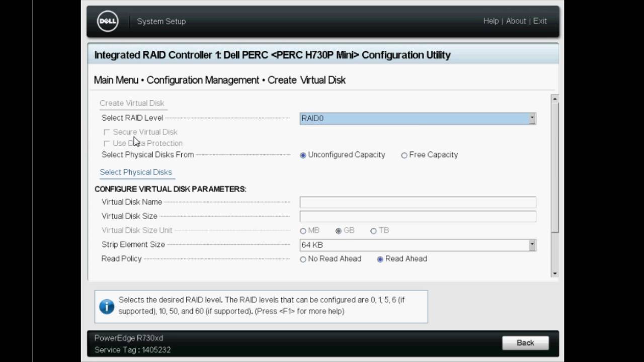Focus the Virtual Disk Name field
The image size is (644, 362).
418,202
